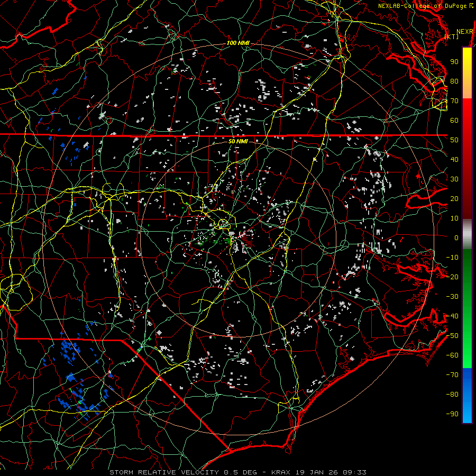
Task: Click the positive 60 scale value
Action: [454, 121]
